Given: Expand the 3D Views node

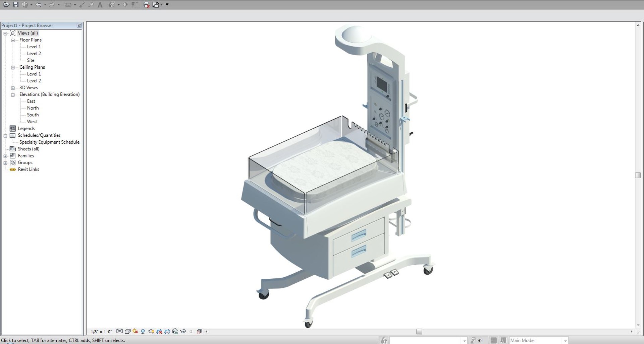Looking at the screenshot, I should click(13, 88).
